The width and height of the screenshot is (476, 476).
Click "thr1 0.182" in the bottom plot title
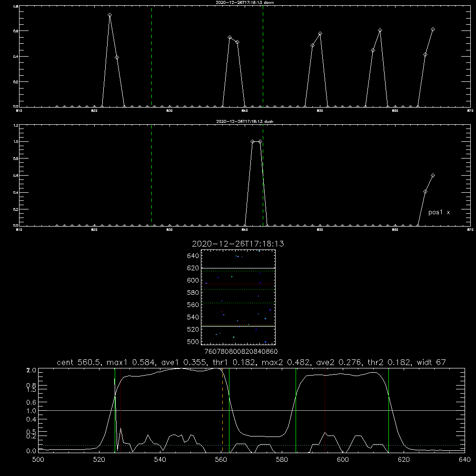234,362
